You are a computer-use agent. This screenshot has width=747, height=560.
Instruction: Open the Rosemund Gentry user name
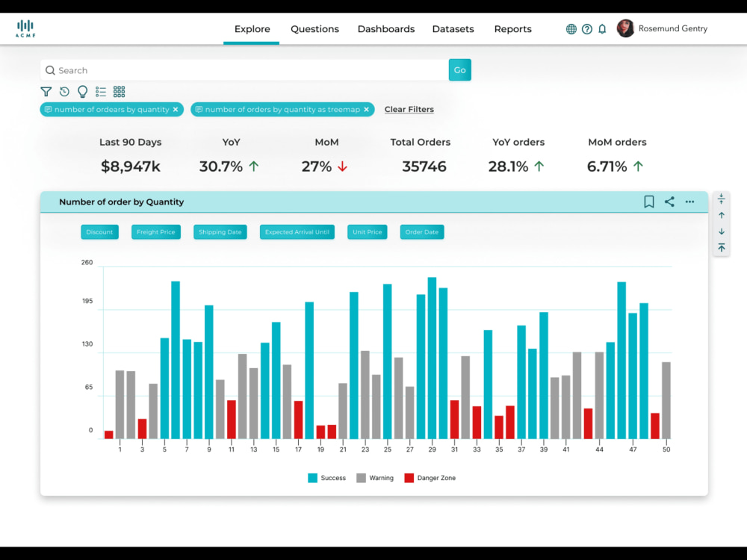(x=673, y=28)
